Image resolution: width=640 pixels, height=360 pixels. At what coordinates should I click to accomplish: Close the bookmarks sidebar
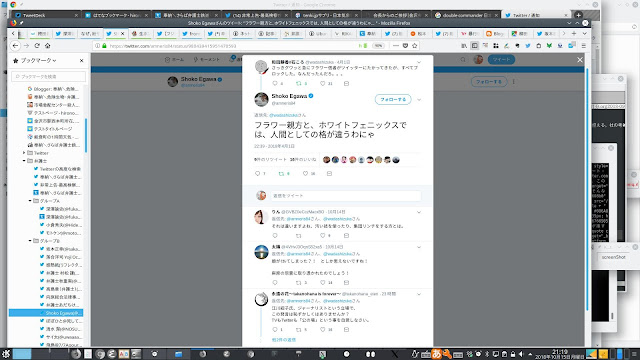82,60
